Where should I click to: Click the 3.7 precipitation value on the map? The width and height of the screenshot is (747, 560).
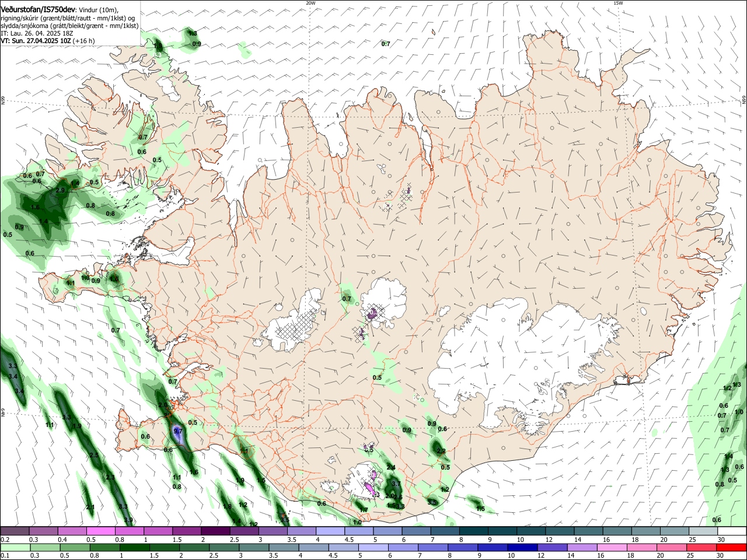tap(396, 484)
